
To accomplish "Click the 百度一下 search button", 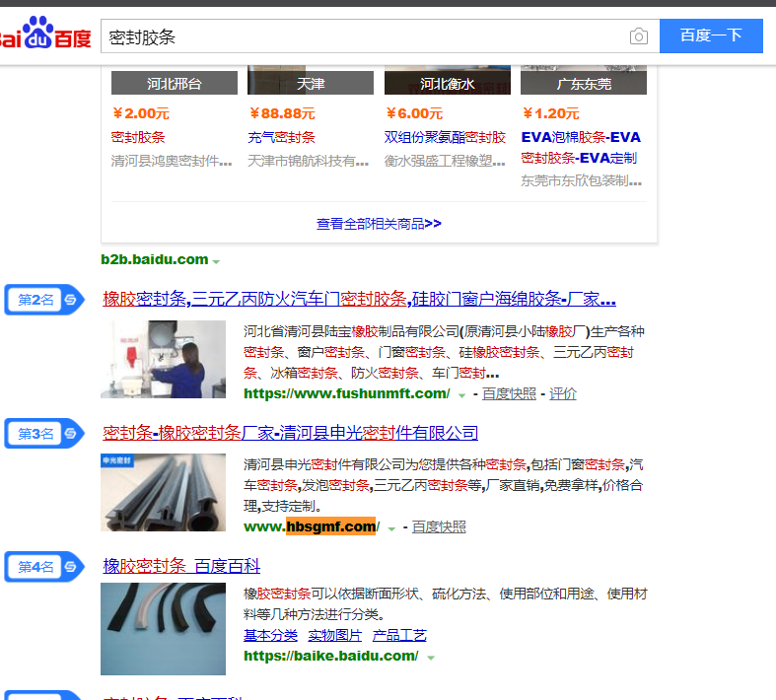I will click(x=711, y=35).
